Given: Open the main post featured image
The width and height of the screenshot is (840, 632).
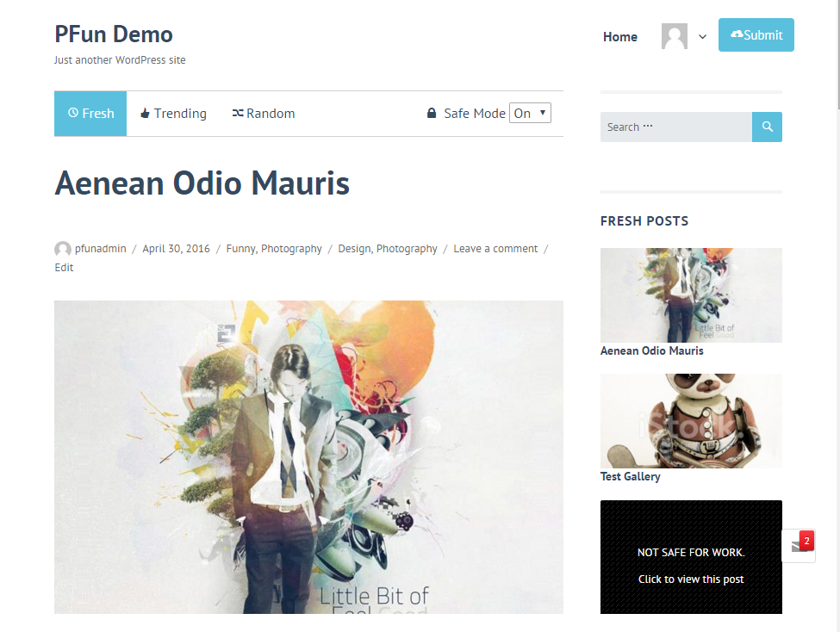Looking at the screenshot, I should pos(308,457).
